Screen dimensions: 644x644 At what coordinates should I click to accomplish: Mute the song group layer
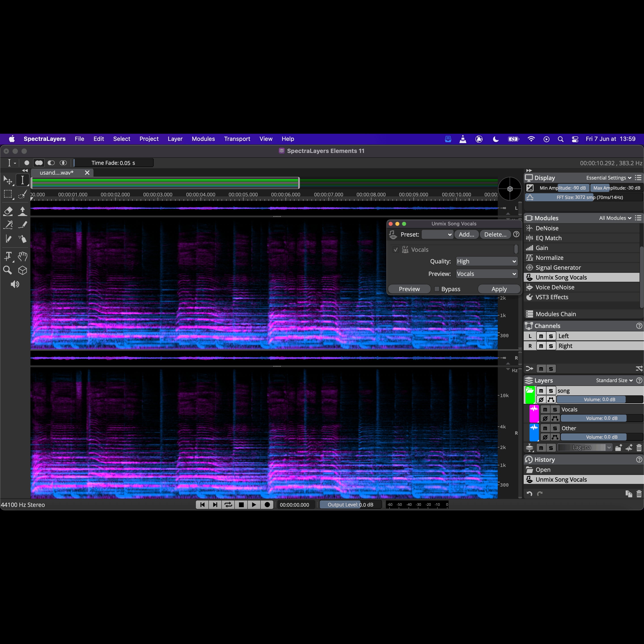pos(541,391)
